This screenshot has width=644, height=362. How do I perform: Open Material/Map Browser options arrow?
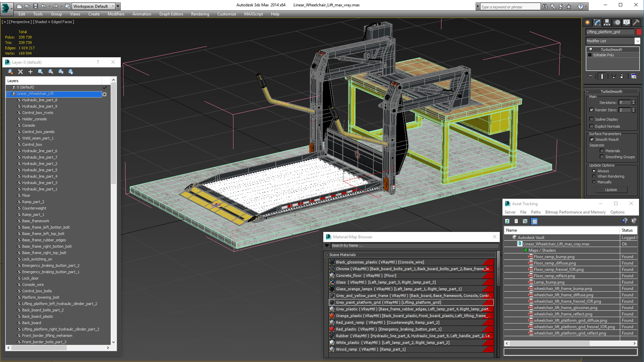click(327, 246)
